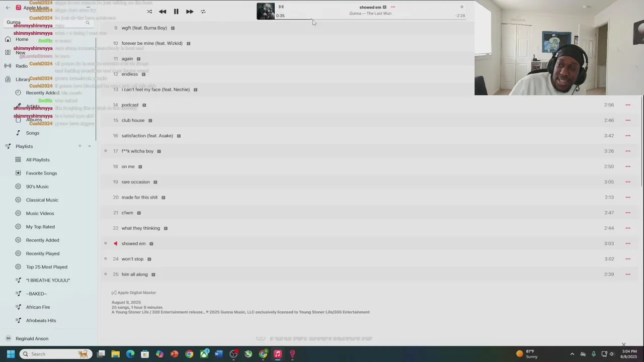Click the sidebar search magnifier icon

(88, 23)
